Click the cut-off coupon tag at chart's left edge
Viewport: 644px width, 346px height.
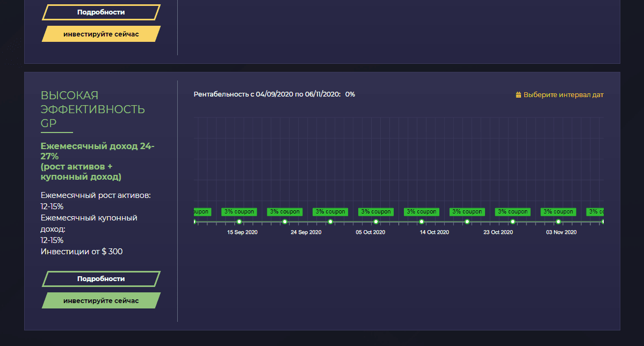point(202,212)
